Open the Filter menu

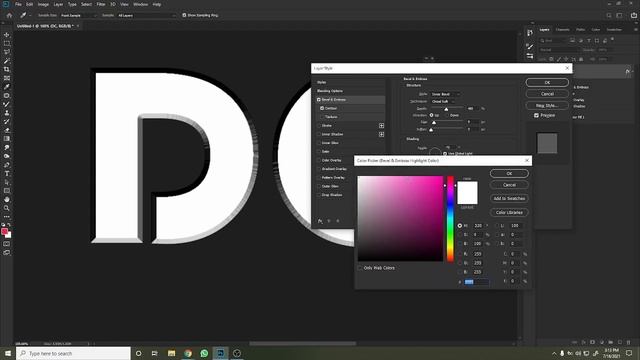[x=101, y=4]
